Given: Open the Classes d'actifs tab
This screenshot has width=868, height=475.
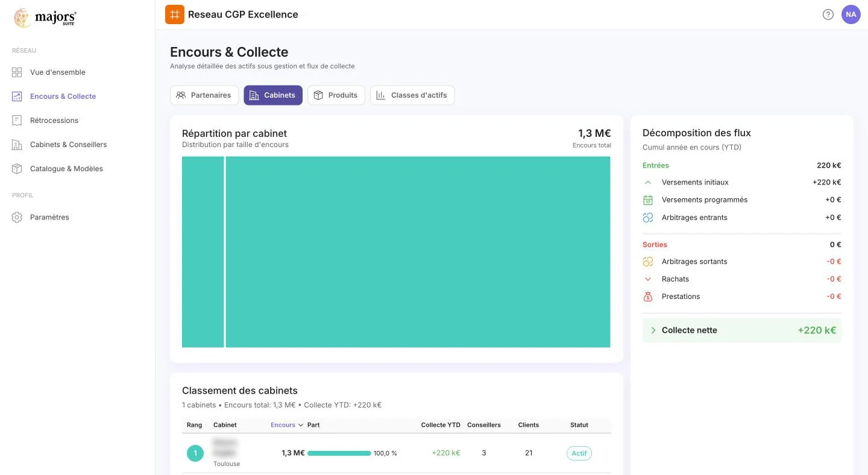Looking at the screenshot, I should click(412, 95).
